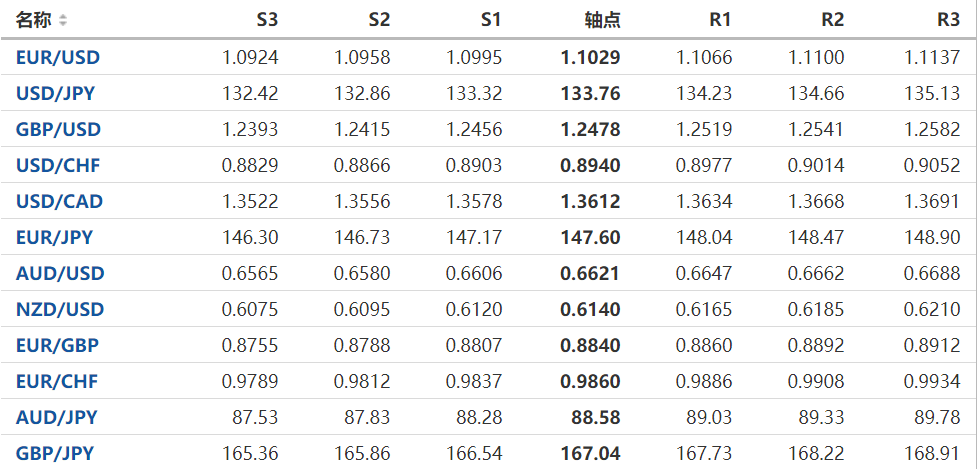Screen dimensions: 978x469
Task: Select the GBP/JPY pair link
Action: [55, 453]
